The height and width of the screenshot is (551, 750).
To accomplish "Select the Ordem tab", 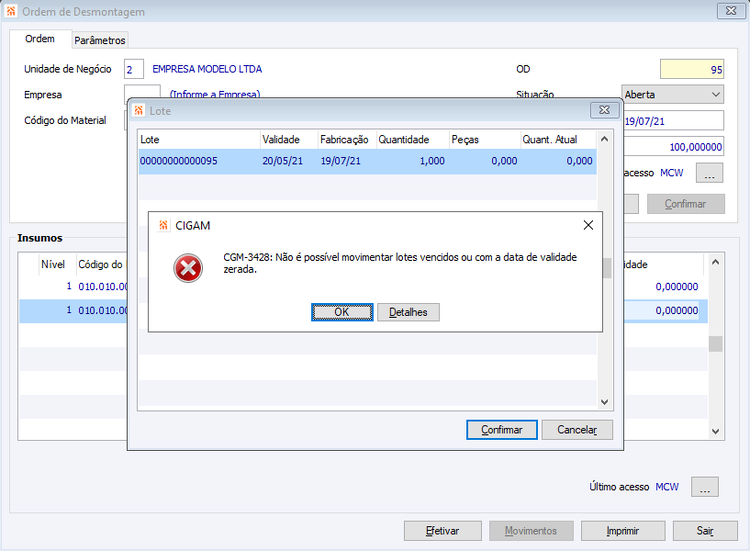I will click(x=40, y=39).
